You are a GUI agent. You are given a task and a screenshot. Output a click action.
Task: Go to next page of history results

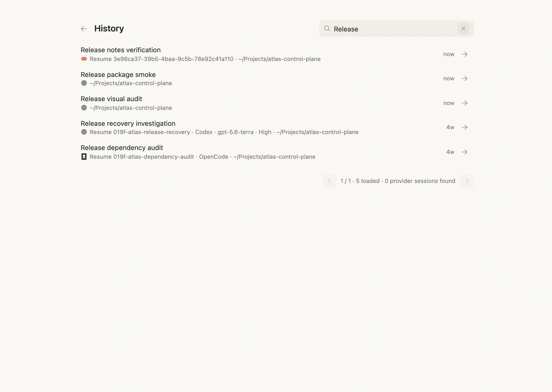point(467,181)
